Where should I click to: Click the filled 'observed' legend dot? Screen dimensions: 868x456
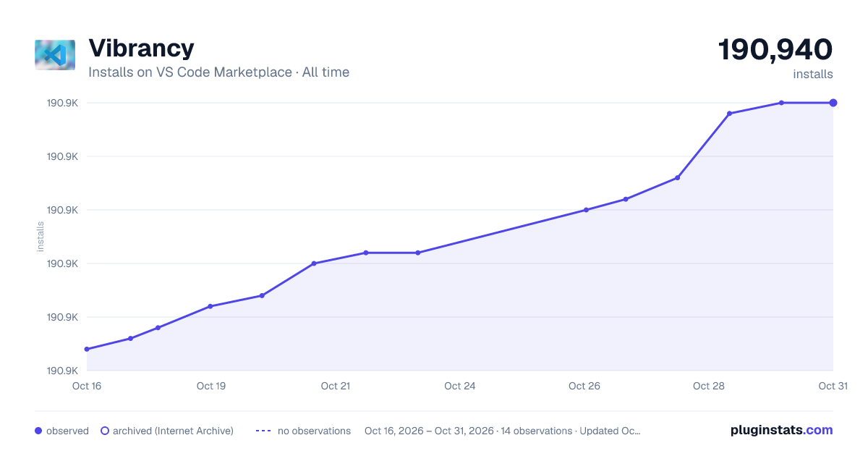point(38,431)
